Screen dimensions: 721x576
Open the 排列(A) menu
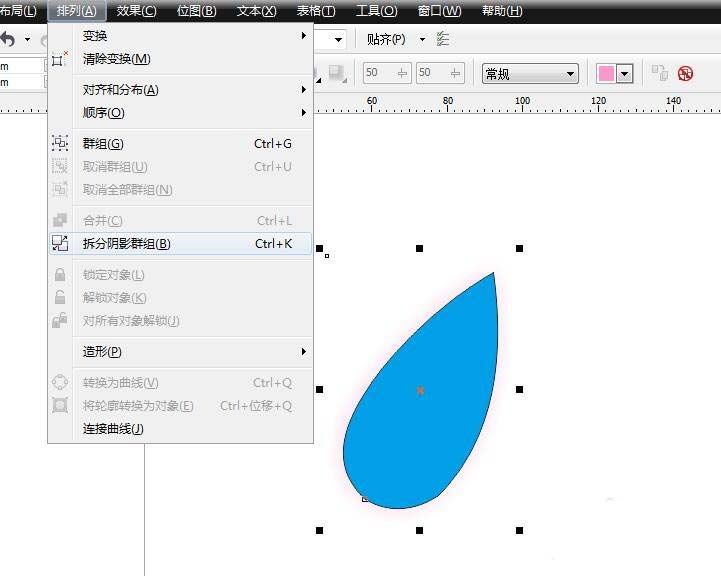pos(76,11)
